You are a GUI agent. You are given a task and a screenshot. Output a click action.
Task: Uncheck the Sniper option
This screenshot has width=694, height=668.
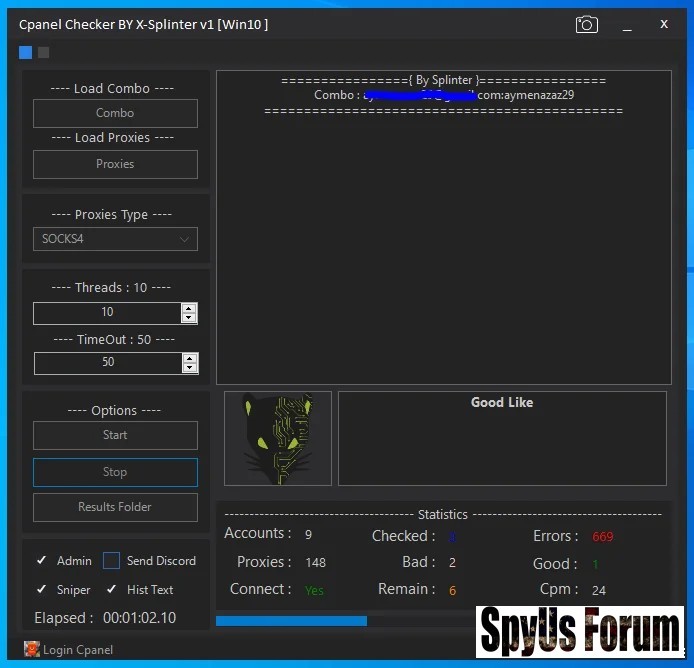click(41, 590)
